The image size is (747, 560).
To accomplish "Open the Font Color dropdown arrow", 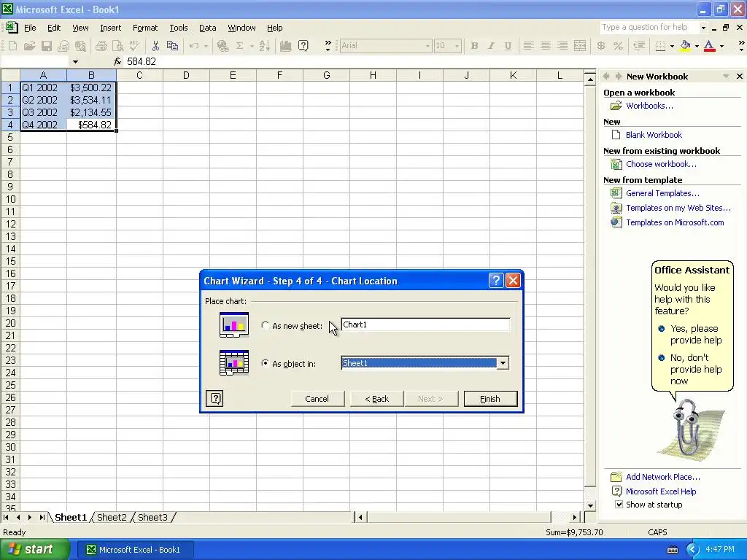I will (x=721, y=46).
